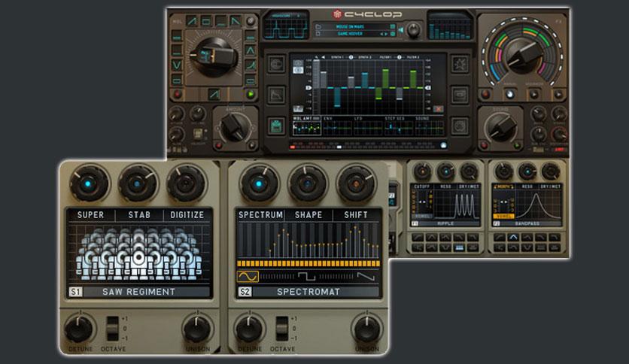Viewport: 629px width, 364px height.
Task: Click the S2 UNISON knob
Action: point(366,329)
